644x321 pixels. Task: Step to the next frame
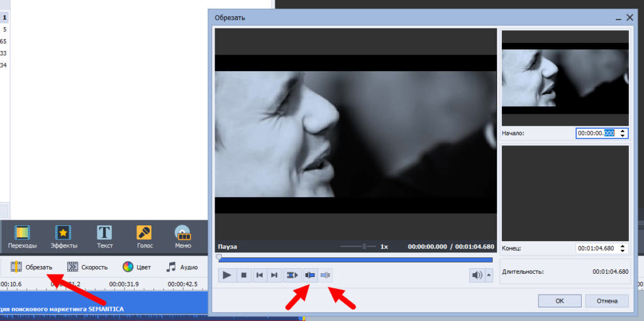click(x=274, y=276)
